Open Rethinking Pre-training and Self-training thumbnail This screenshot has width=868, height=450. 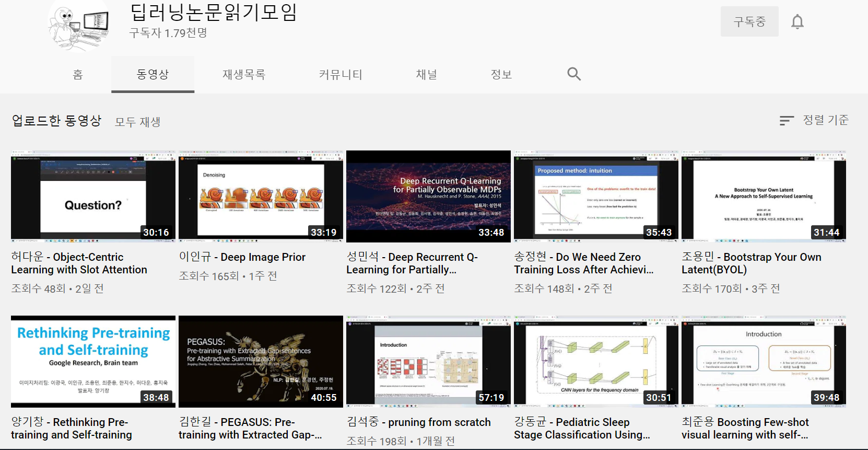(93, 362)
